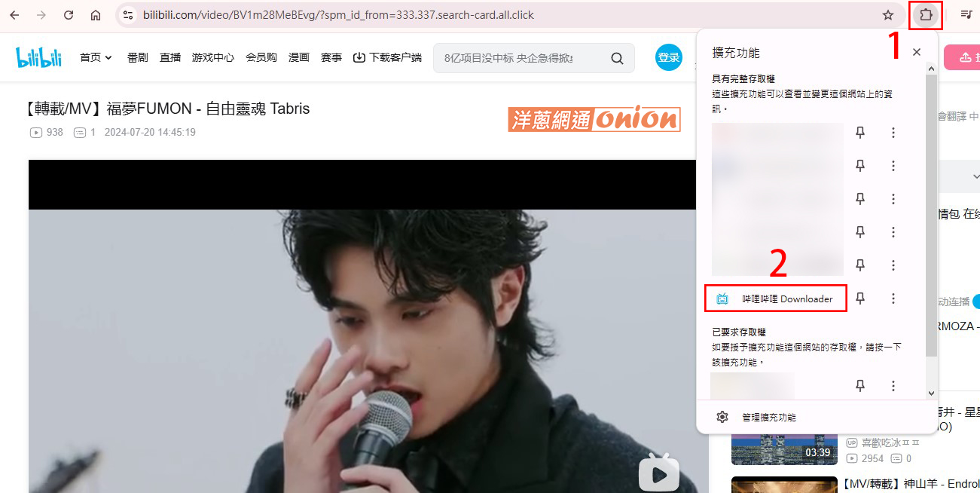Go to the browser home page

point(95,15)
